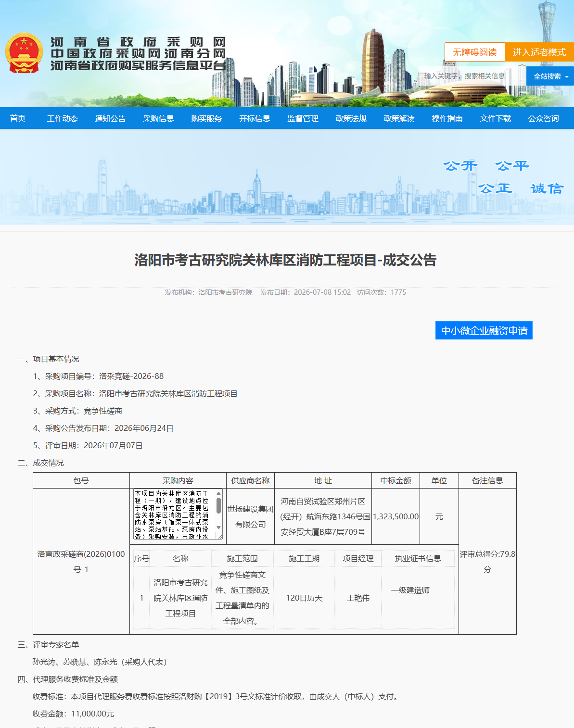This screenshot has width=574, height=728.
Task: Click 评审总得分:79.8分 cell
Action: tap(487, 561)
